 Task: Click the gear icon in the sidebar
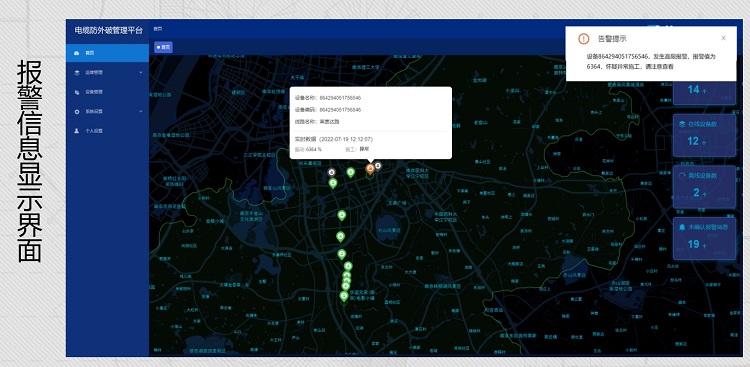tap(77, 111)
